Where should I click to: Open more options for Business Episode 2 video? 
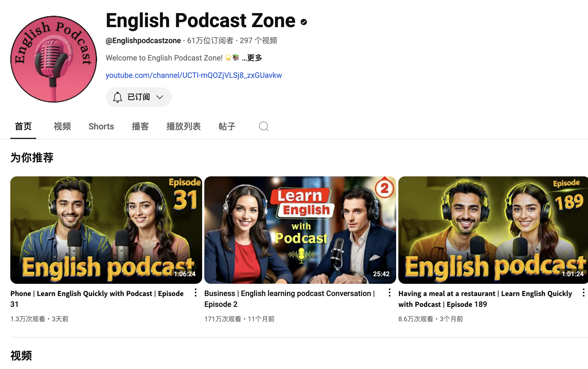point(389,293)
